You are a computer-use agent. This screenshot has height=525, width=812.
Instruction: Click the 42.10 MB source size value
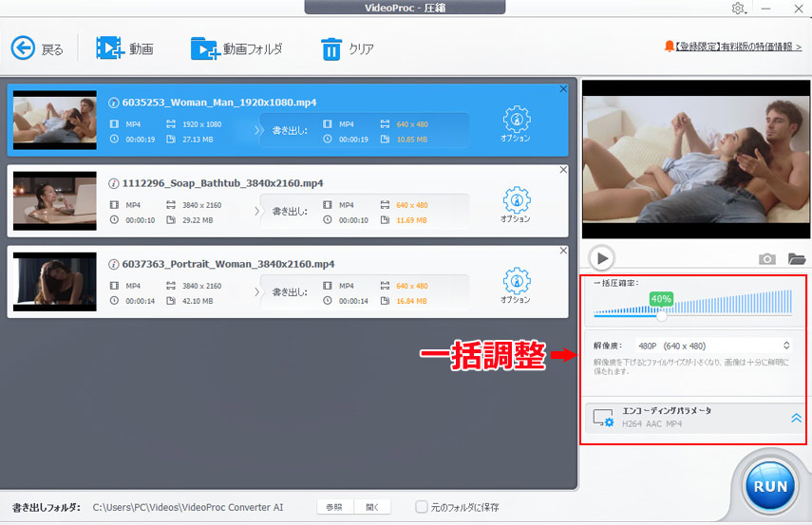tap(198, 301)
